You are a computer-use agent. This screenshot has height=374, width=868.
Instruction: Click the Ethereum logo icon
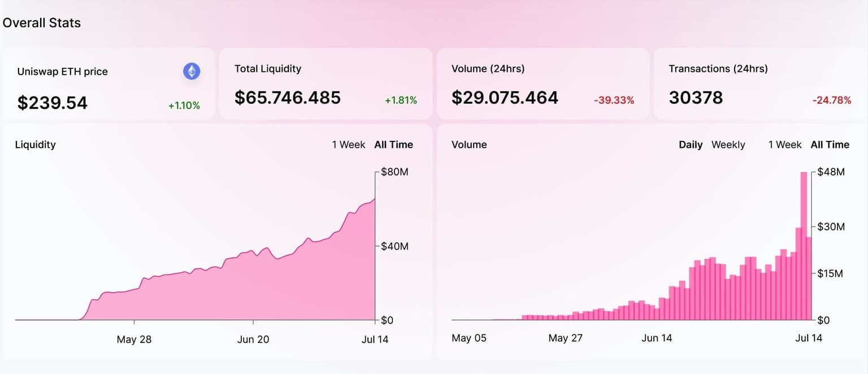192,71
